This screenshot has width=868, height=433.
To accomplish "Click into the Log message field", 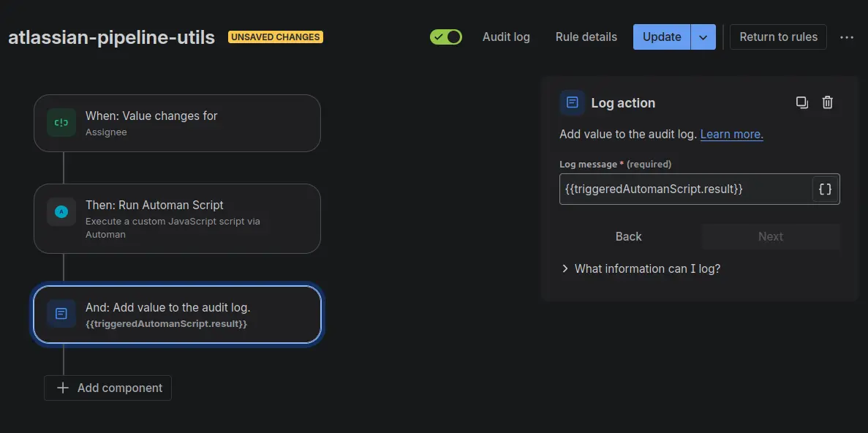I will coord(685,189).
